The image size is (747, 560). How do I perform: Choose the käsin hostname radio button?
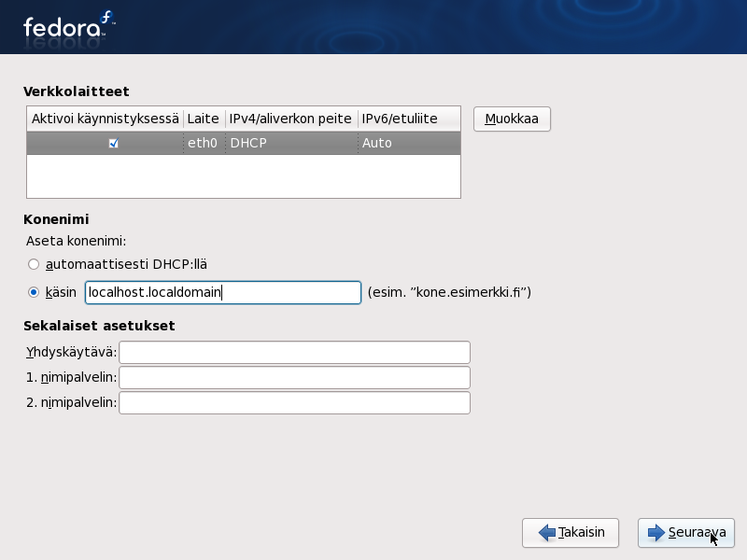point(34,292)
